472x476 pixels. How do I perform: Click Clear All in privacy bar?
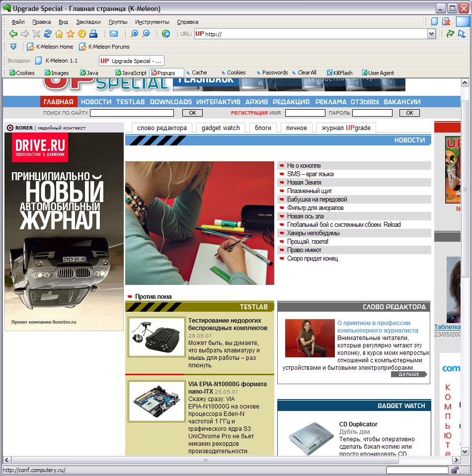304,72
